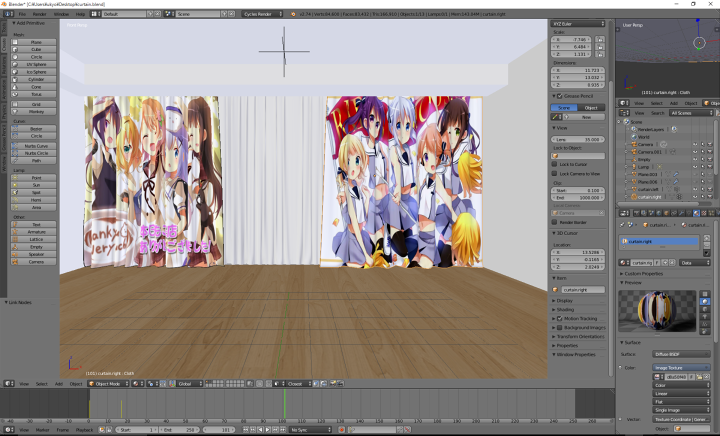Select the curtain.right material slot
Screen dimensions: 720x436
[659, 241]
